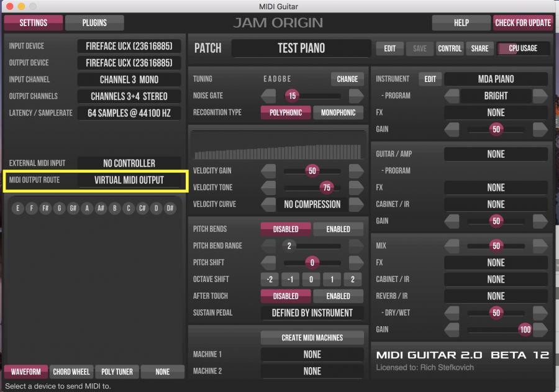Screen dimensions: 559x392
Task: Click the Noise Gate slider knob 15
Action: click(x=293, y=96)
